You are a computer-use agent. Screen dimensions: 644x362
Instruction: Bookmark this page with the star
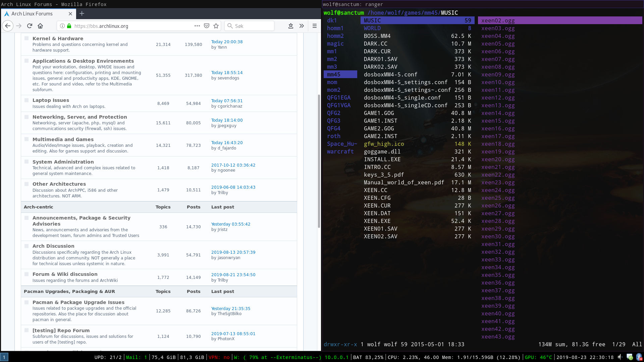pyautogui.click(x=216, y=26)
